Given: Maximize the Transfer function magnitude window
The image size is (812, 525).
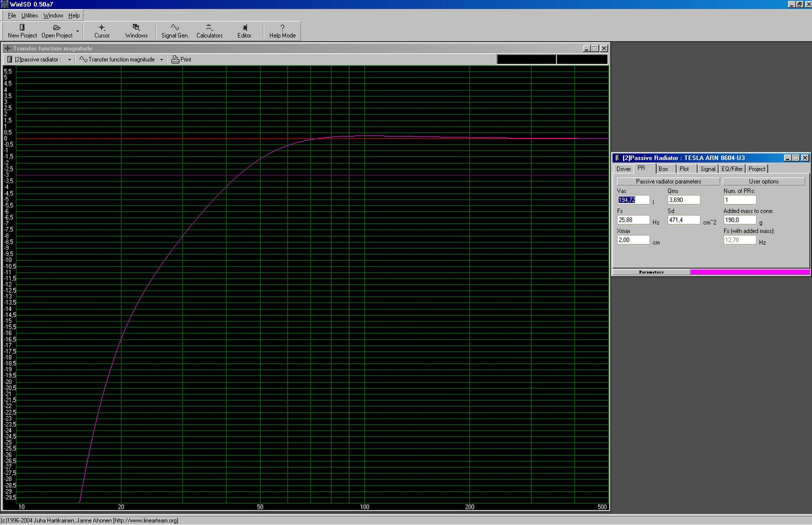Looking at the screenshot, I should pyautogui.click(x=595, y=49).
